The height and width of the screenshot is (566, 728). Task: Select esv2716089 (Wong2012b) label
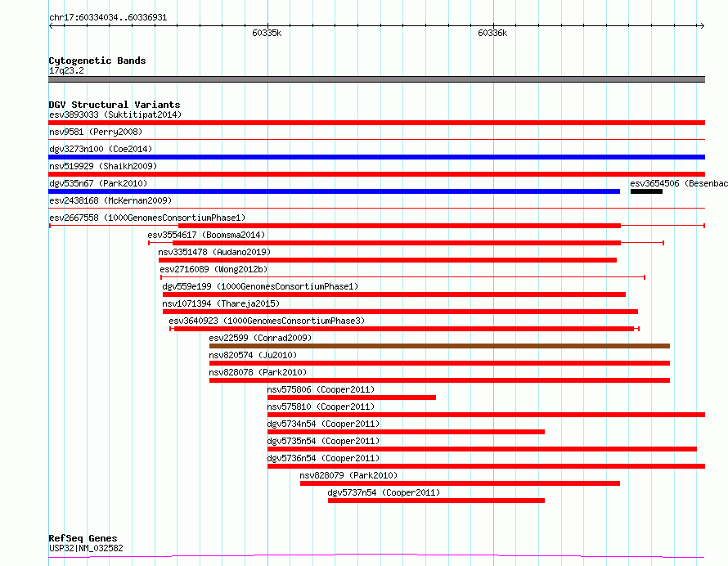(x=213, y=269)
